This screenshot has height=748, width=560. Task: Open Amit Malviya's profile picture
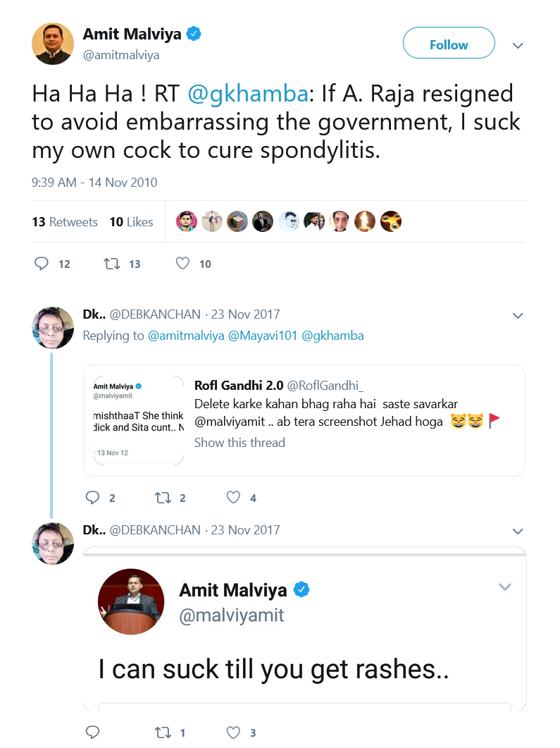click(x=53, y=44)
